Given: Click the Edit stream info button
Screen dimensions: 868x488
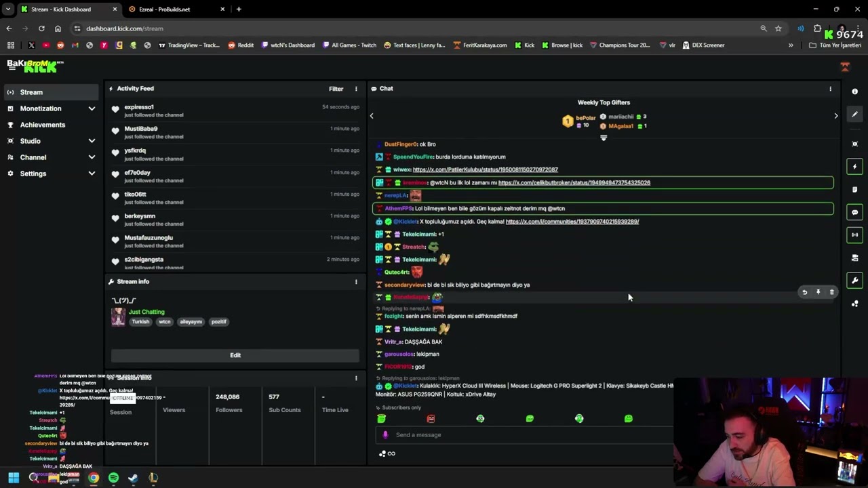Looking at the screenshot, I should click(235, 355).
